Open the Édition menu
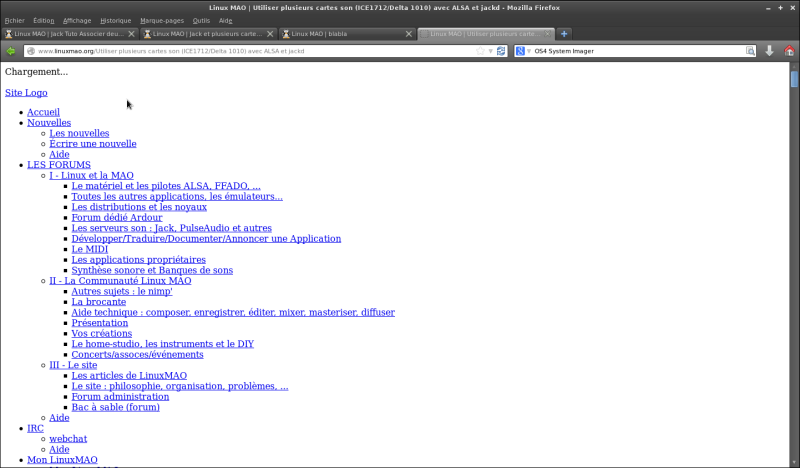This screenshot has width=800, height=468. (43, 20)
